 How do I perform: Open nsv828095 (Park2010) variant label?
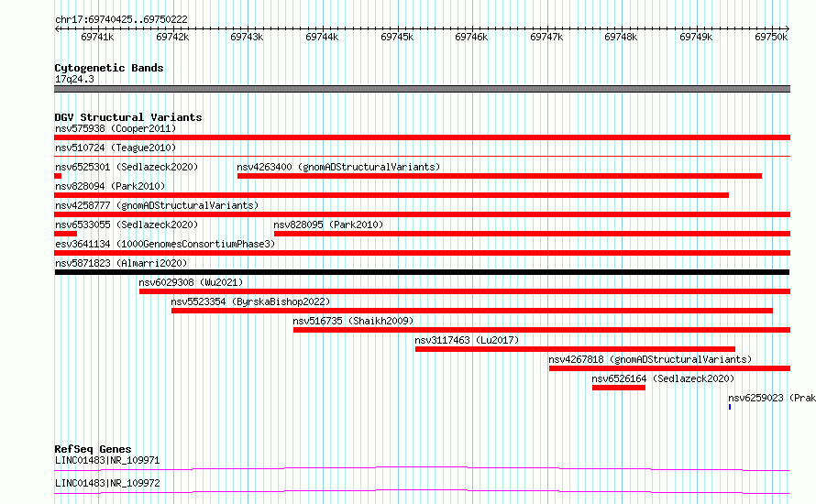[x=328, y=225]
